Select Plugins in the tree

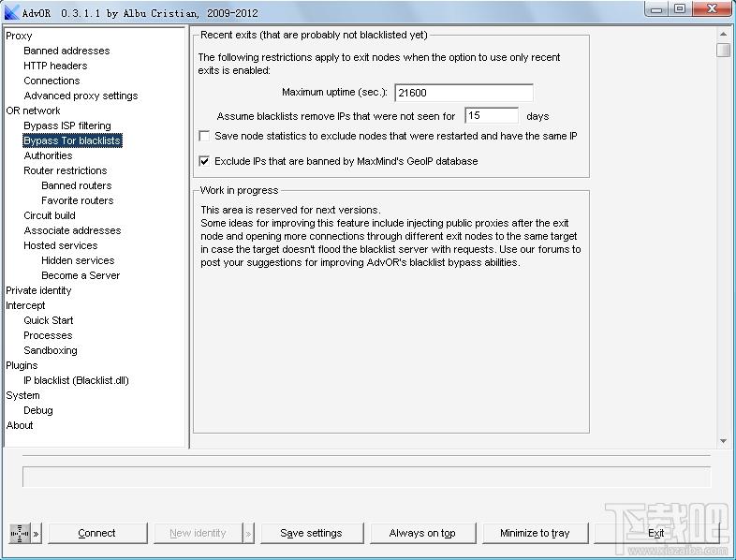pyautogui.click(x=22, y=366)
